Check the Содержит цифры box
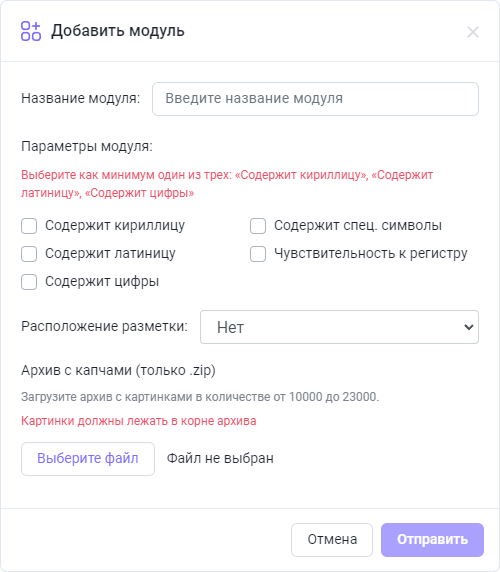Image resolution: width=500 pixels, height=572 pixels. click(x=29, y=282)
